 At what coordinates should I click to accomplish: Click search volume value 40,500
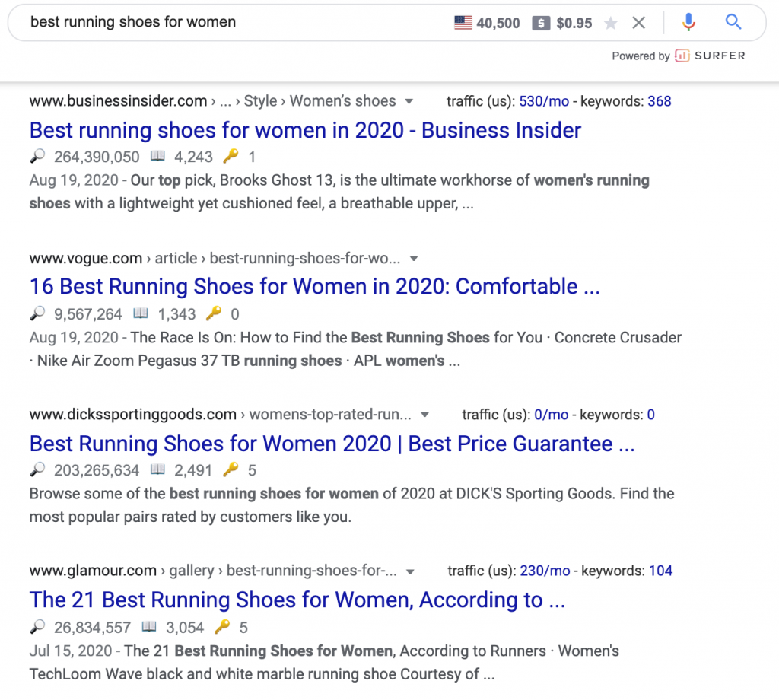pyautogui.click(x=498, y=23)
